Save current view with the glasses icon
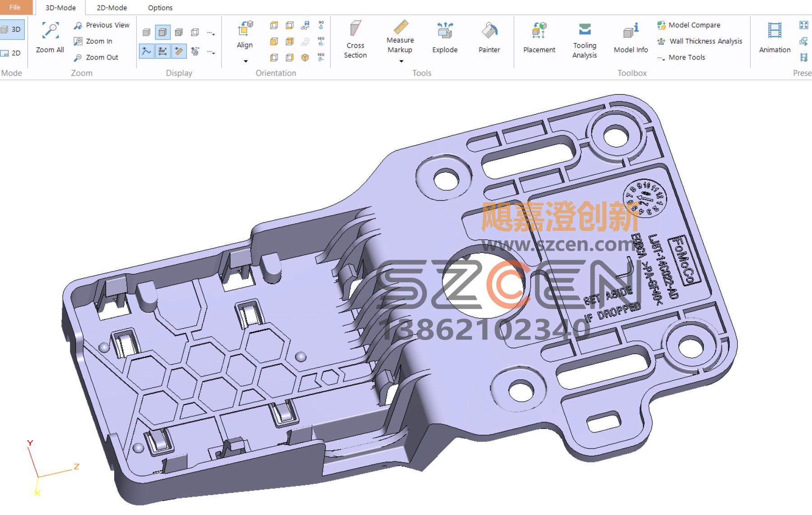812x515 pixels. (x=305, y=25)
